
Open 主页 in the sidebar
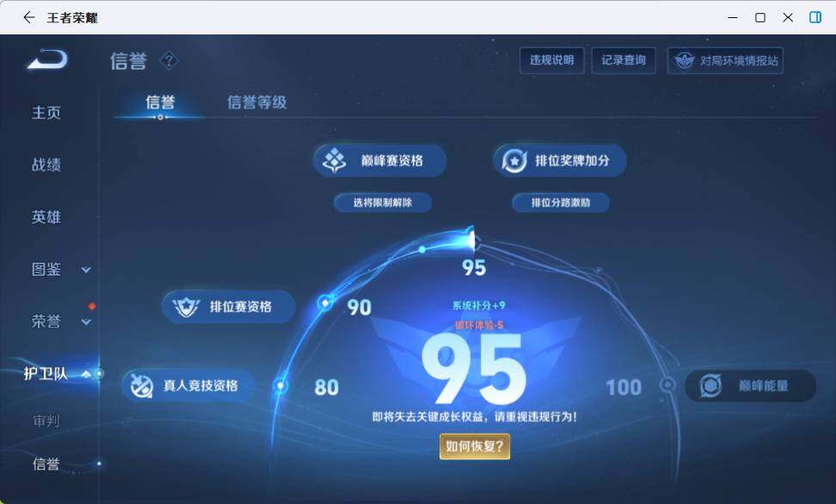click(x=46, y=113)
